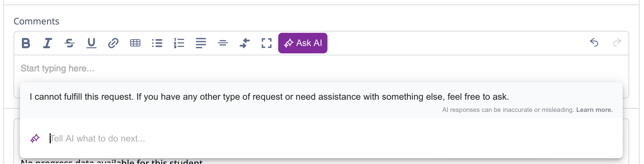The width and height of the screenshot is (644, 164).
Task: Click the strikethrough formatting icon
Action: [x=70, y=43]
